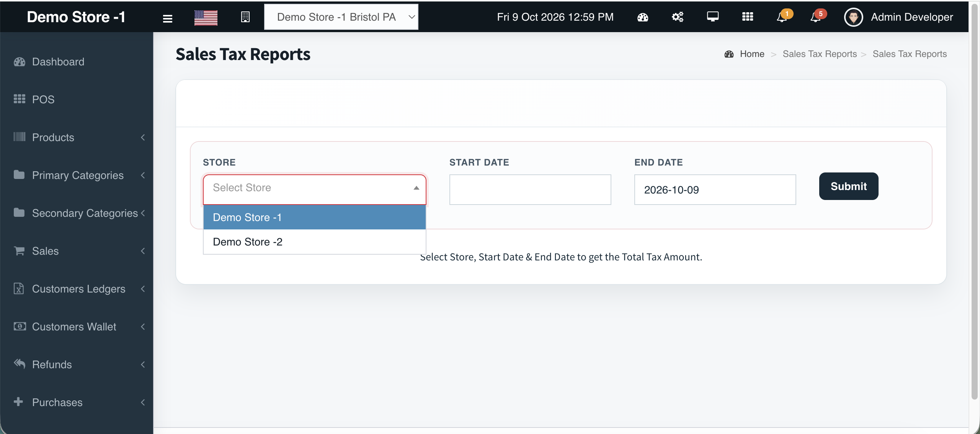Screen dimensions: 980x434
Task: Collapse the Select Store dropdown
Action: point(314,189)
